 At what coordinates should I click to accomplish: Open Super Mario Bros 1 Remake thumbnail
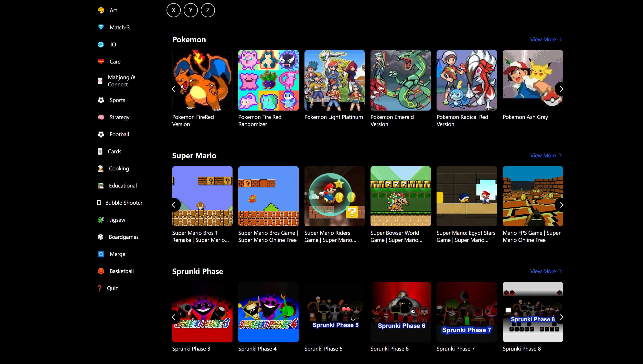coord(202,196)
